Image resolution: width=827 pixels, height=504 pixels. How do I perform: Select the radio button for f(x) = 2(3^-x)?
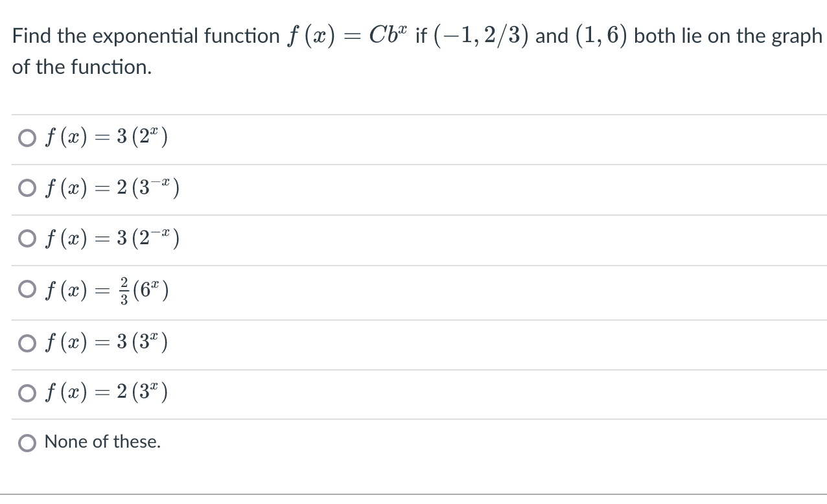[27, 187]
